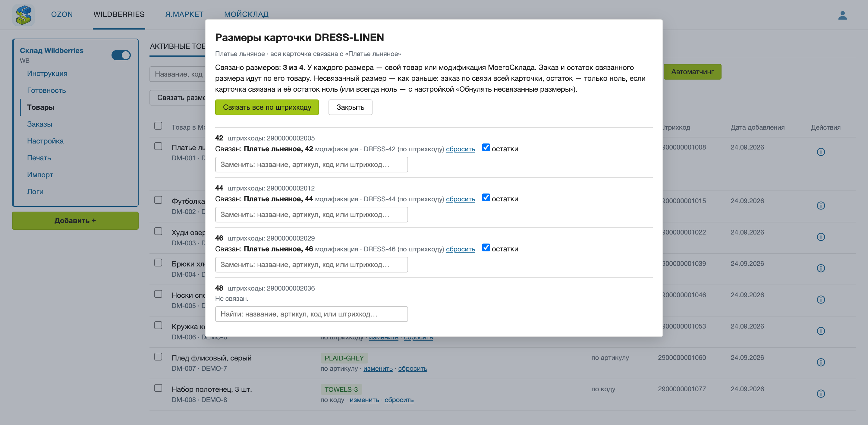
Task: Open info icon for barcode 2900000001053 row
Action: click(x=821, y=331)
